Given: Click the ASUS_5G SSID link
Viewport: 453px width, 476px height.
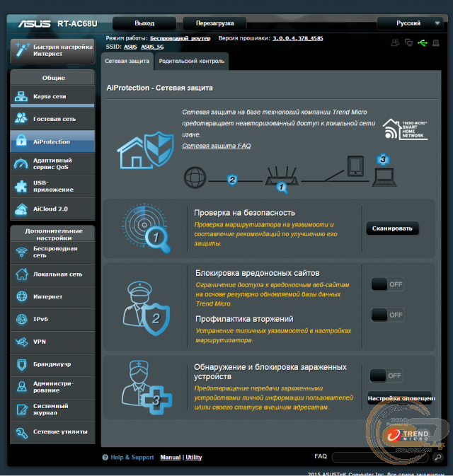Looking at the screenshot, I should (152, 47).
